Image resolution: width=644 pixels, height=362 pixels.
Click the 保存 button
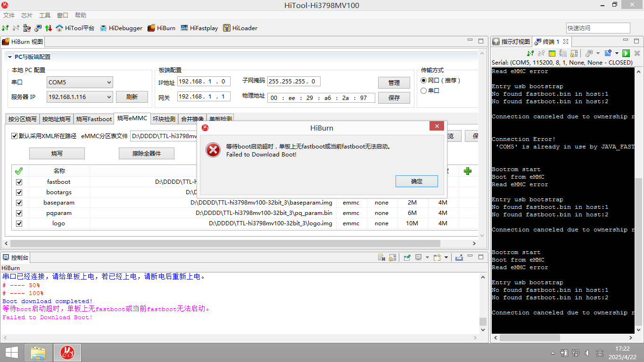tap(394, 98)
